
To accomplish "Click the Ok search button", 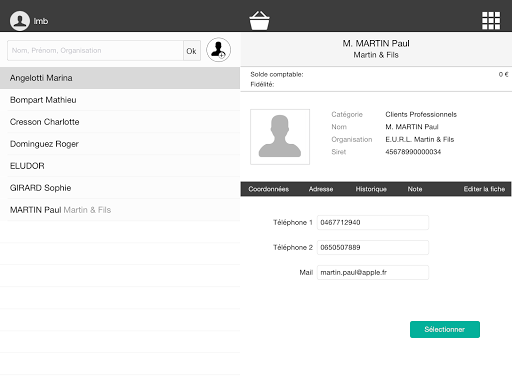I will click(192, 51).
